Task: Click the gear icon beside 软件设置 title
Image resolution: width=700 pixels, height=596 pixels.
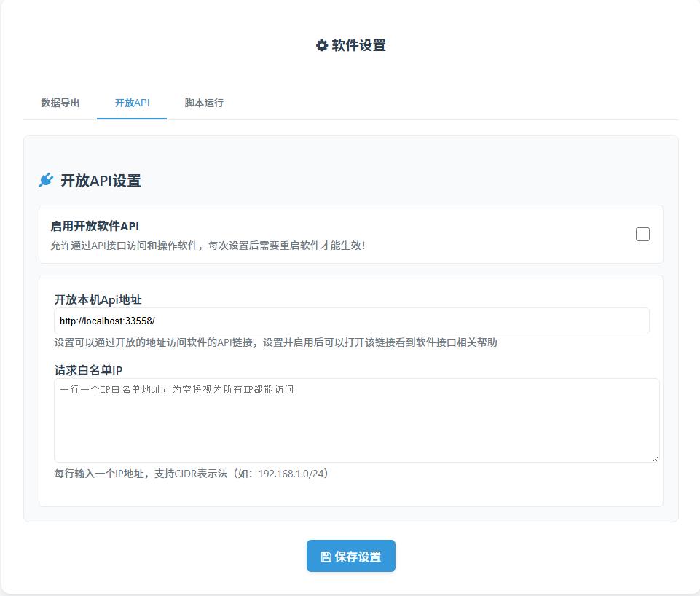Action: click(321, 45)
